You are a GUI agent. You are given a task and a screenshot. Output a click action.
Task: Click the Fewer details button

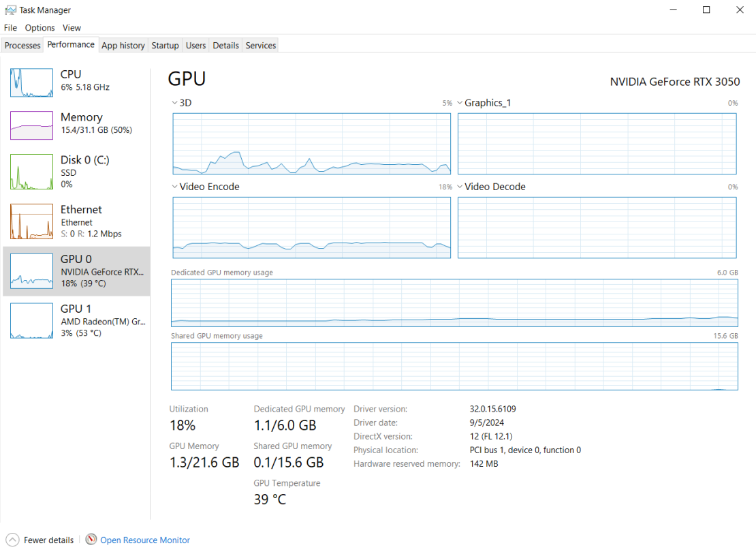pyautogui.click(x=48, y=540)
